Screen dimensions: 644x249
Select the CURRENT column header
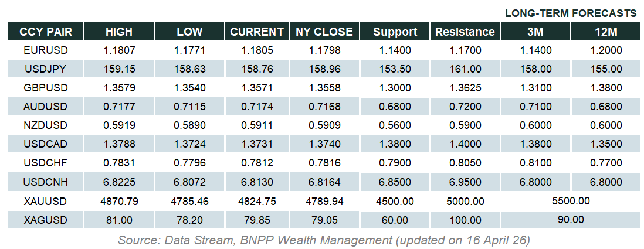257,32
